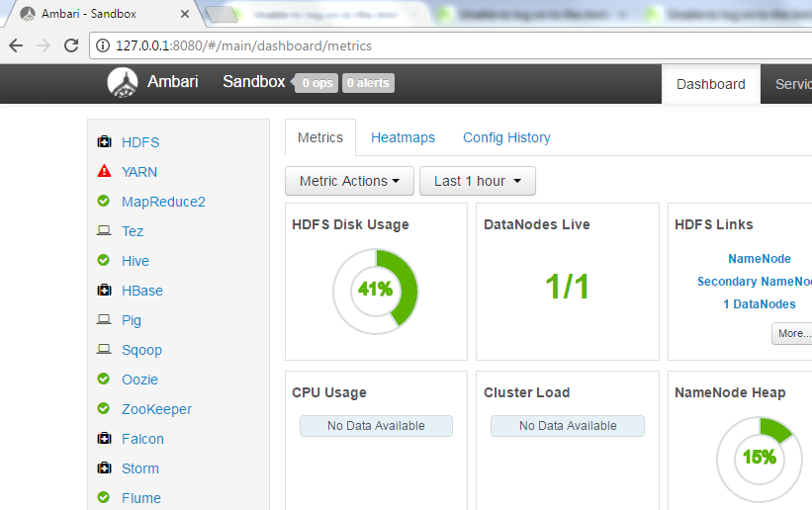Click the Ambari logo icon
This screenshot has width=812, height=510.
point(123,83)
